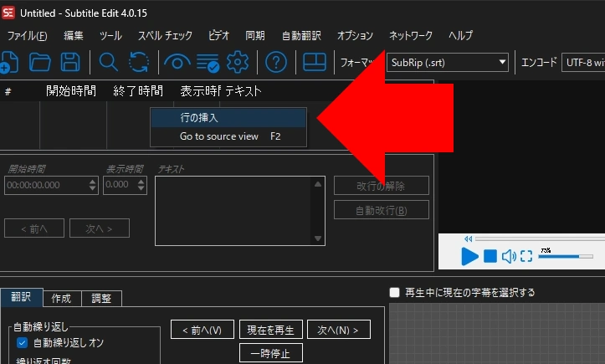Viewport: 605px width, 364px height.
Task: Open Help question mark icon
Action: coord(276,62)
